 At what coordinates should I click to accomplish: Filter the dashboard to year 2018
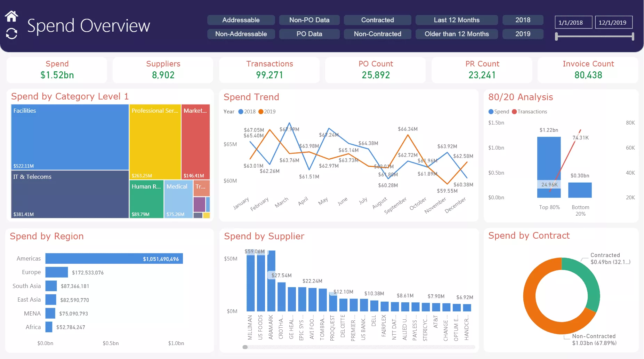point(523,20)
